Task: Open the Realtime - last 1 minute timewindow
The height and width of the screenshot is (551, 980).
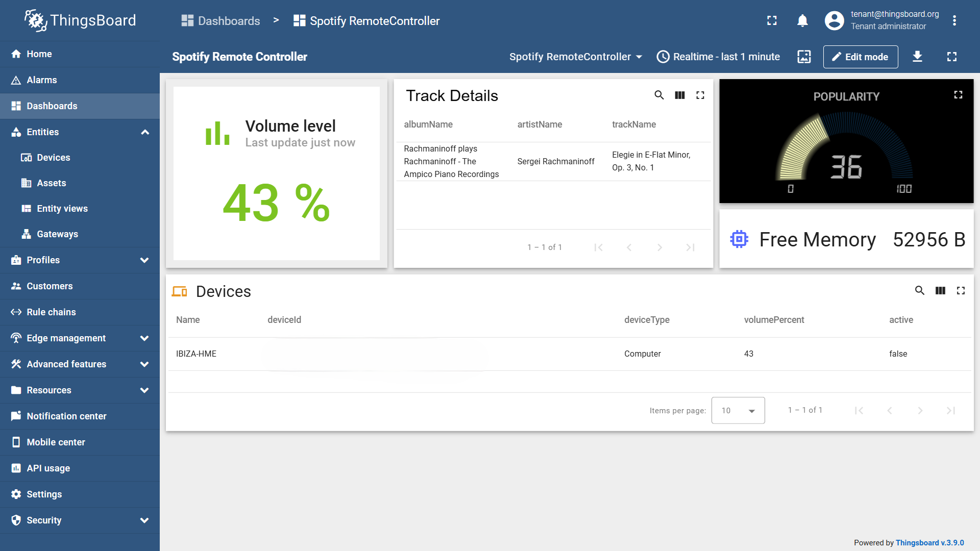Action: coord(718,57)
